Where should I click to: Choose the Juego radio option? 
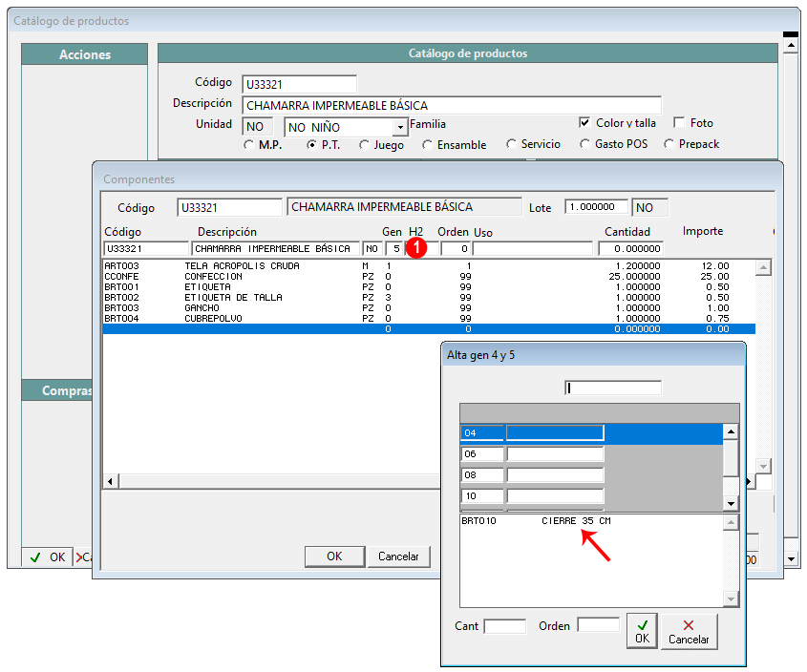(x=365, y=144)
